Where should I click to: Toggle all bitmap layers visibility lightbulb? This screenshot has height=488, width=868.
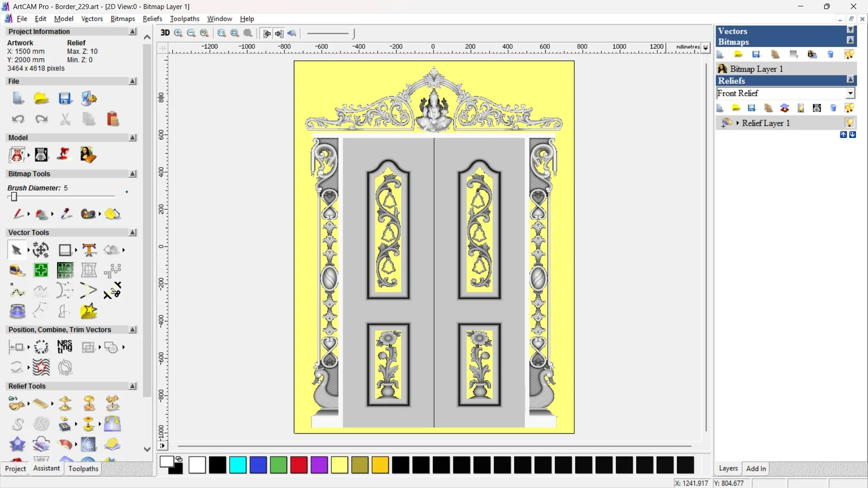[849, 55]
